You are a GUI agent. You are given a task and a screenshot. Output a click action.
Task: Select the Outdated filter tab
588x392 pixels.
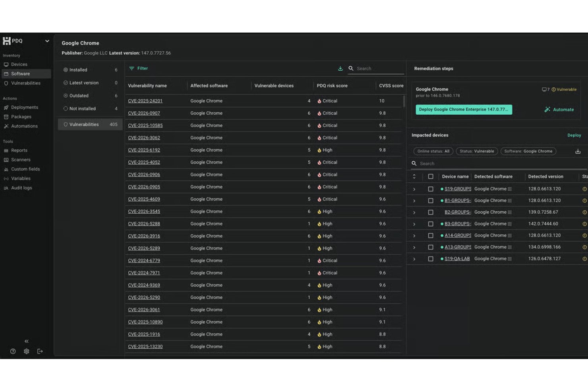coord(90,96)
